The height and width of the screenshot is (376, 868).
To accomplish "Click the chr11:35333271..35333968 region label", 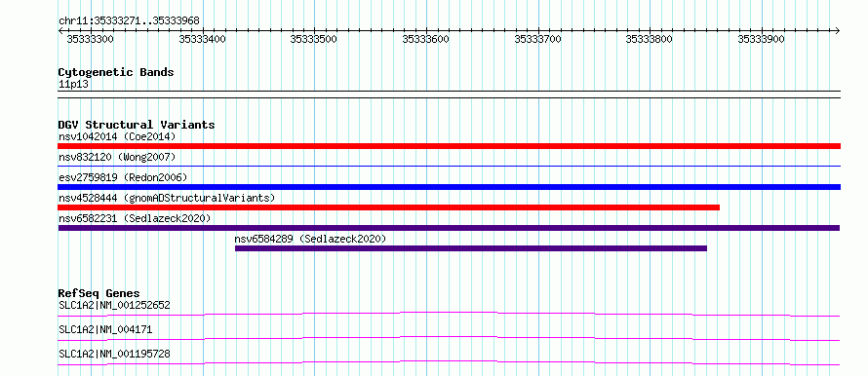I will click(x=129, y=21).
